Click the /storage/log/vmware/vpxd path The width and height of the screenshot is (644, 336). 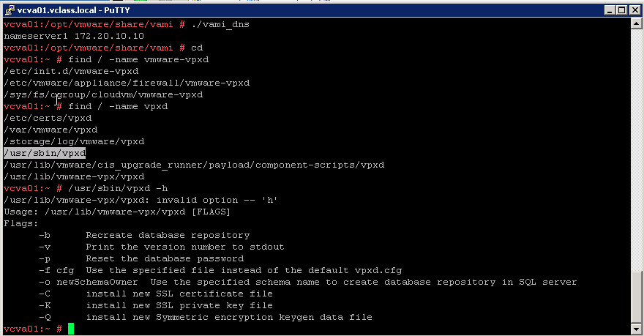pyautogui.click(x=74, y=142)
